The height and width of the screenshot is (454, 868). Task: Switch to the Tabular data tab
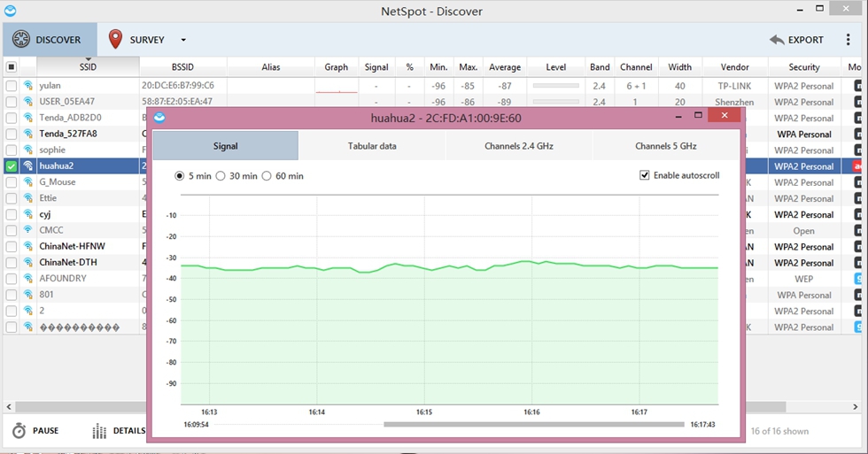[x=372, y=146]
